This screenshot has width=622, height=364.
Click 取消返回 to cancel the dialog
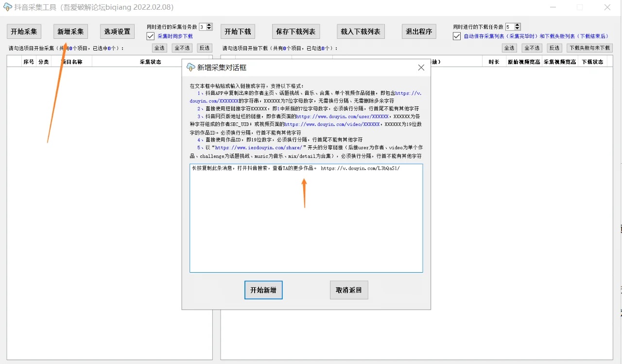click(x=349, y=290)
